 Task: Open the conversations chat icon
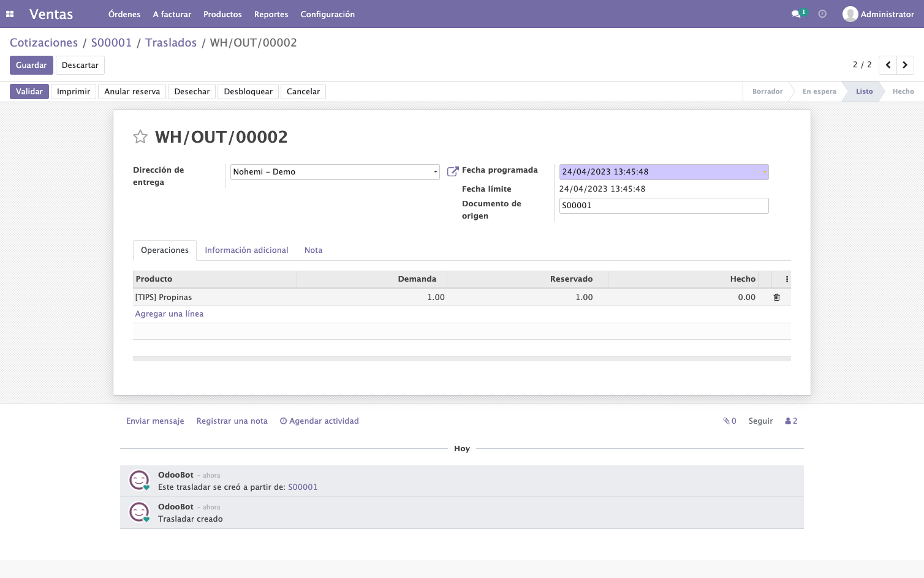tap(796, 14)
